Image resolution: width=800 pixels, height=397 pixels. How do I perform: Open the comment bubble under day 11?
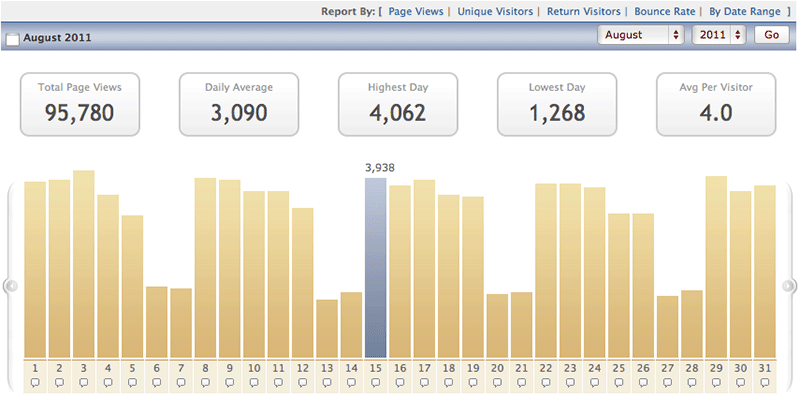pos(279,382)
